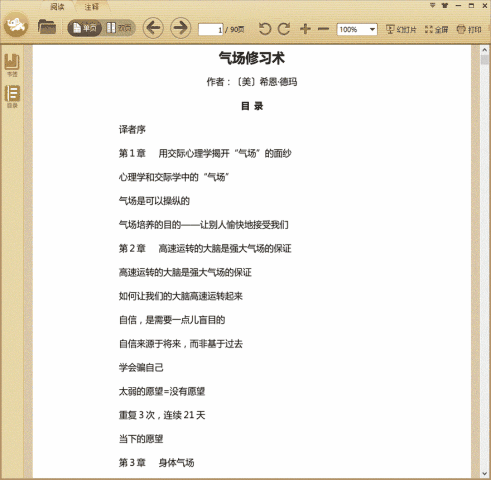Viewport: 491px width, 480px height.
Task: Open the table of contents sidebar panel
Action: (12, 96)
